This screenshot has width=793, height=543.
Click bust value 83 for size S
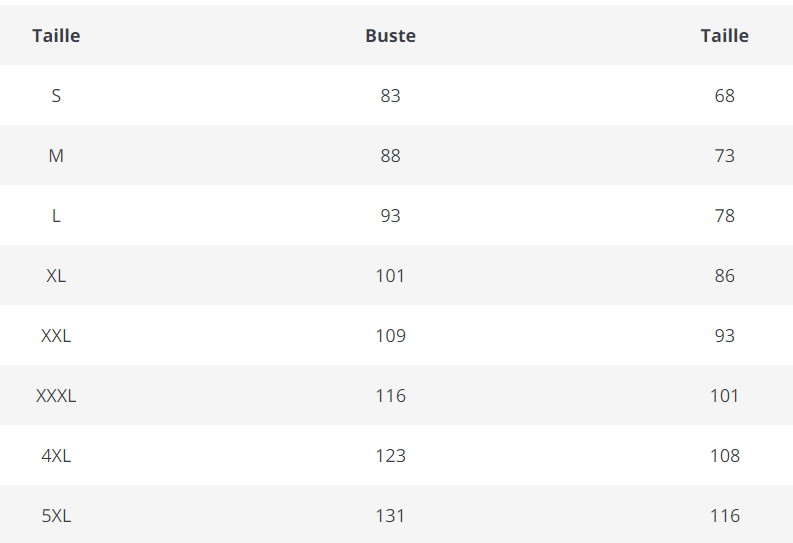[390, 96]
